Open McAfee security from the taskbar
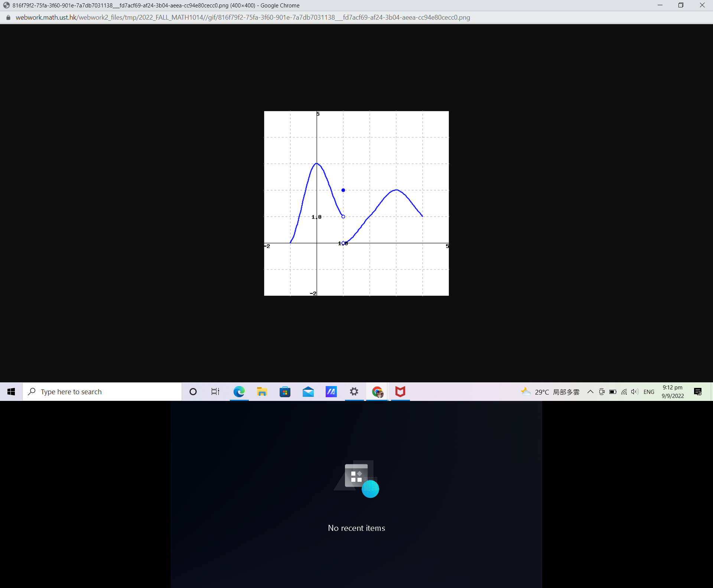Screen dimensions: 713x588 (x=400, y=392)
